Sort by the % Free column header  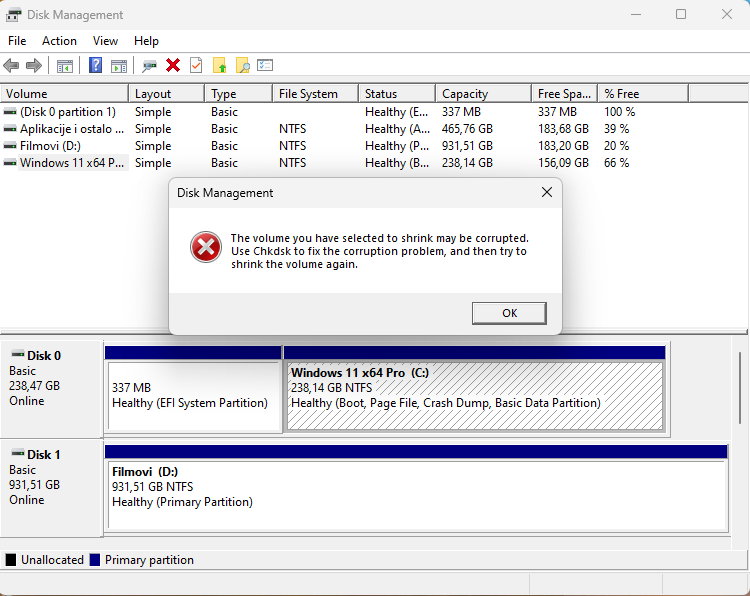(643, 94)
